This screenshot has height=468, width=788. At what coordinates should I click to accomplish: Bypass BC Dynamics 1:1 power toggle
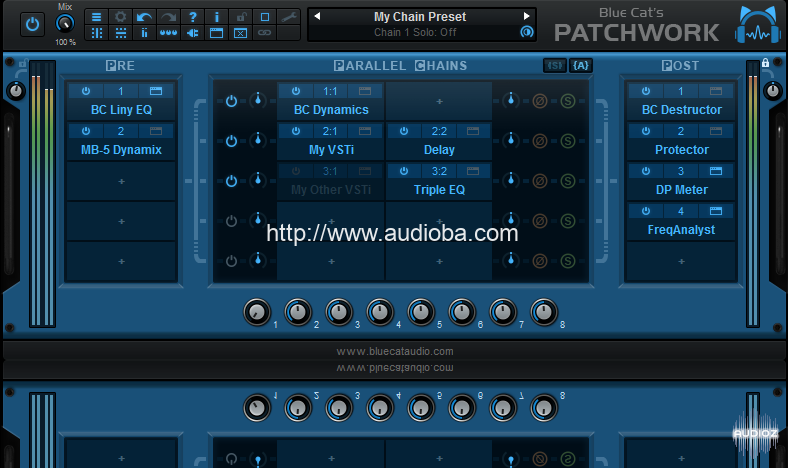click(x=296, y=91)
